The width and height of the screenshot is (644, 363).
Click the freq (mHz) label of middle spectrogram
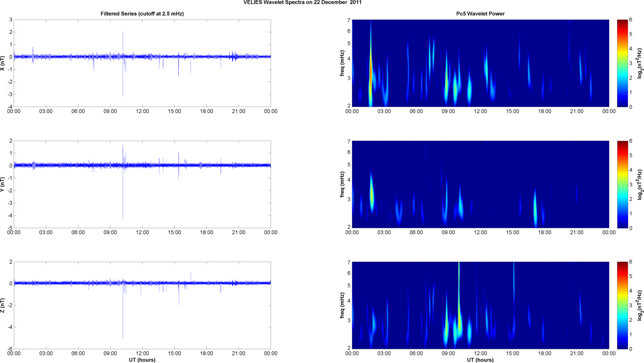(x=342, y=184)
